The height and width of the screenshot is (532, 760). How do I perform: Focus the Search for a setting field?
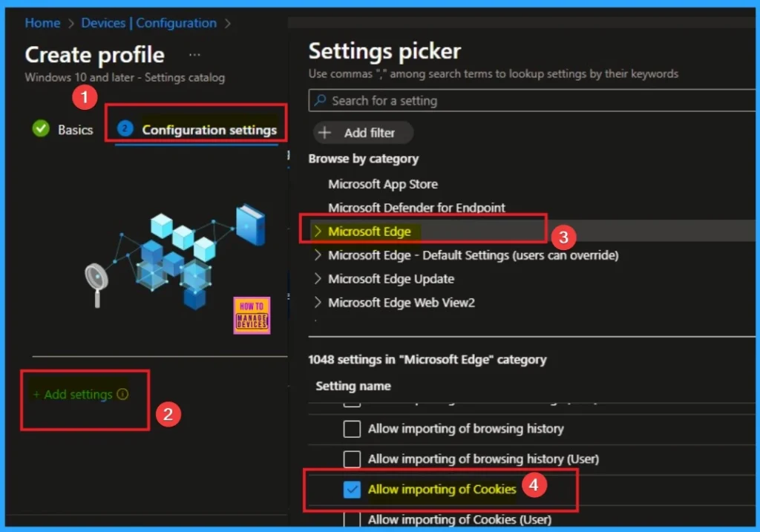(x=531, y=101)
